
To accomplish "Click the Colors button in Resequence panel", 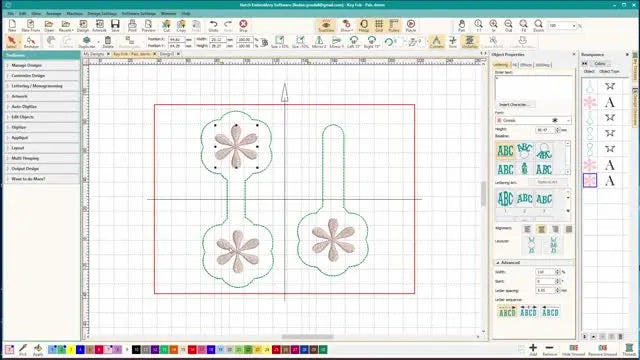I will pos(600,64).
